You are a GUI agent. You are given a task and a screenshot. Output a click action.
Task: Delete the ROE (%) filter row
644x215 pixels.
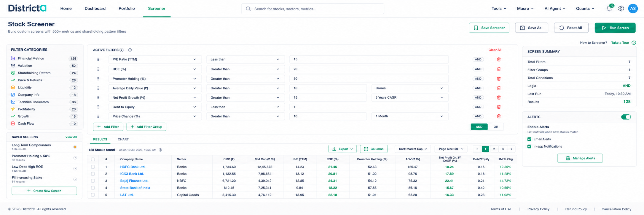[499, 69]
